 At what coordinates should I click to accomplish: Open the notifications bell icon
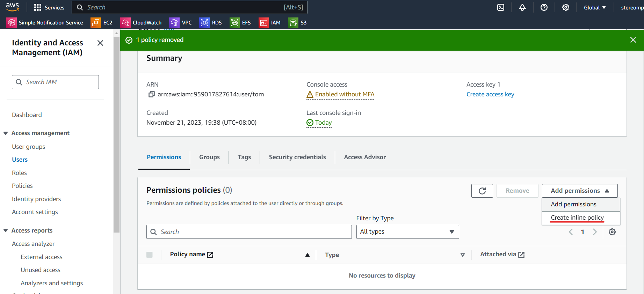[522, 7]
